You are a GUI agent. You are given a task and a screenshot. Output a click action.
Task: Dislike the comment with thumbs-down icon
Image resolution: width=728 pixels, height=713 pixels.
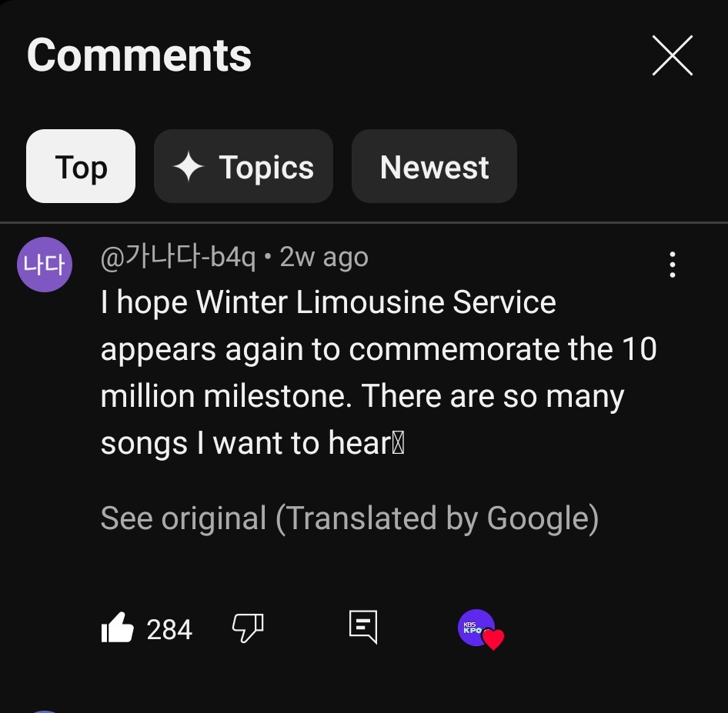(248, 628)
